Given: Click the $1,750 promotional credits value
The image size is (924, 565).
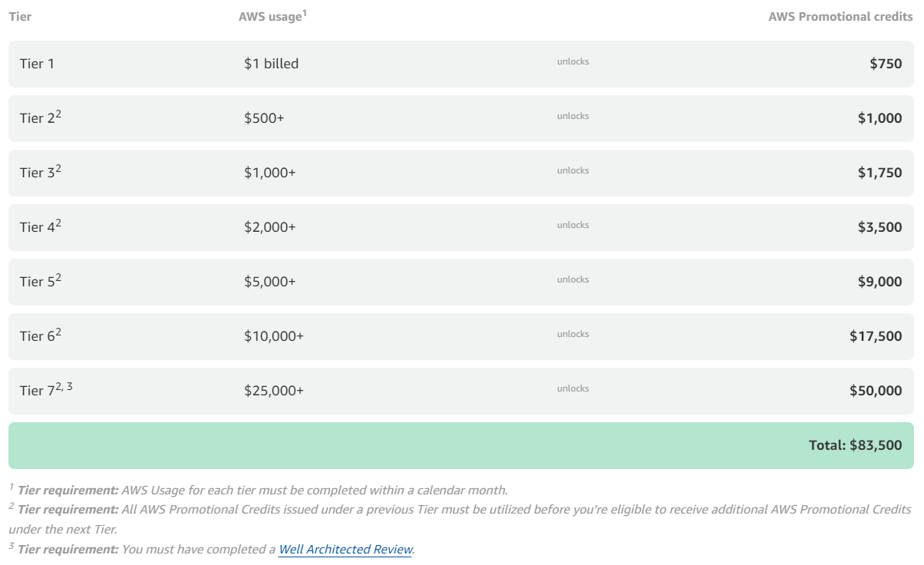Looking at the screenshot, I should point(879,173).
